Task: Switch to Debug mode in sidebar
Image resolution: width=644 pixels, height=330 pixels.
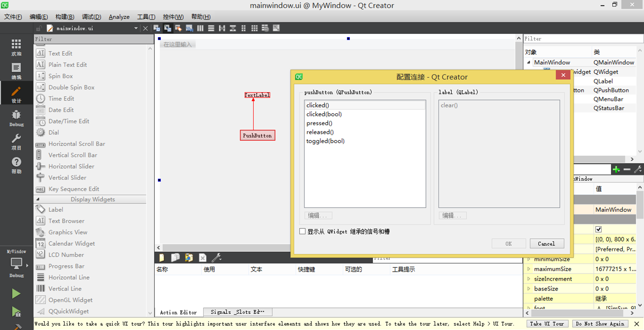Action: point(16,118)
